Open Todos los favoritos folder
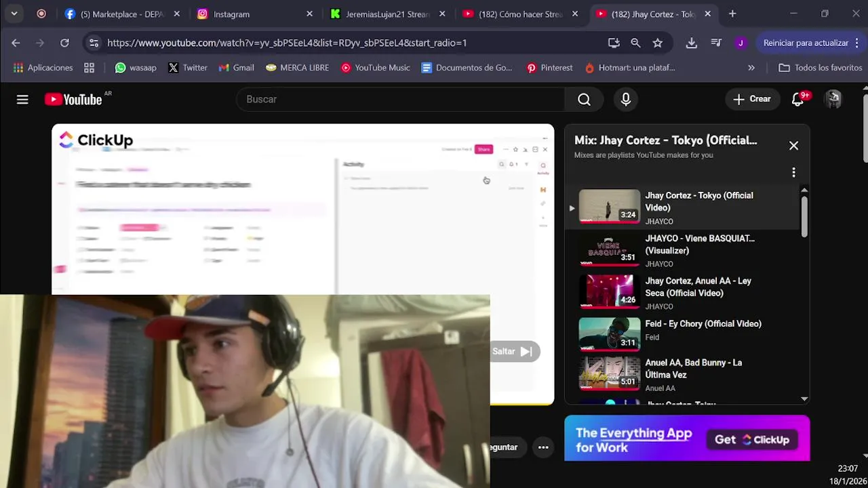868x488 pixels. 820,68
